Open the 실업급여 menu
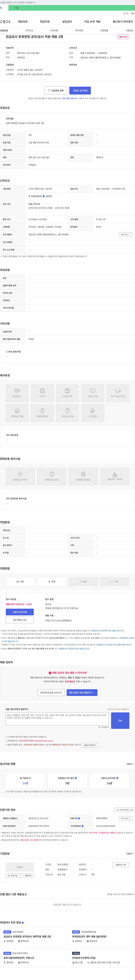The width and height of the screenshot is (135, 980). point(67,22)
